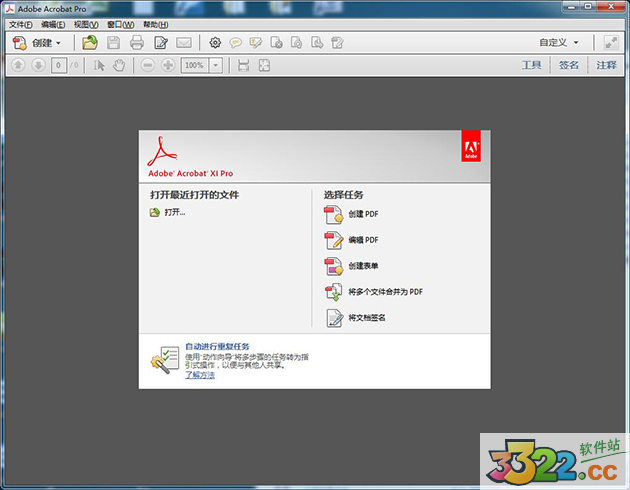Open the Customize (自定义) dropdown

(x=559, y=43)
